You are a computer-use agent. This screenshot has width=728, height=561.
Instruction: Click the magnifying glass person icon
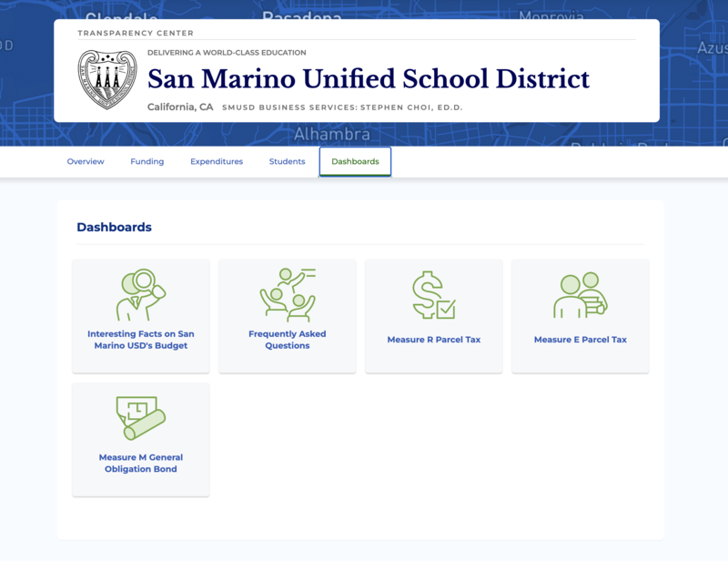141,295
